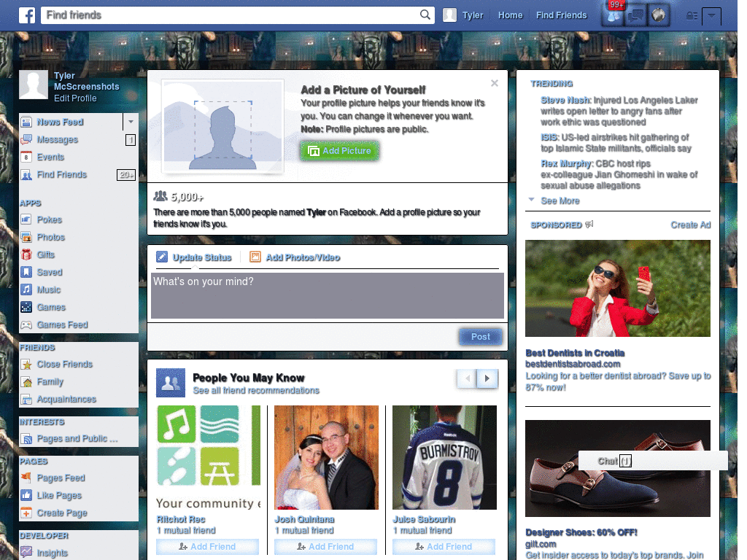Click the Events calendar icon
The image size is (747, 560).
[x=26, y=157]
